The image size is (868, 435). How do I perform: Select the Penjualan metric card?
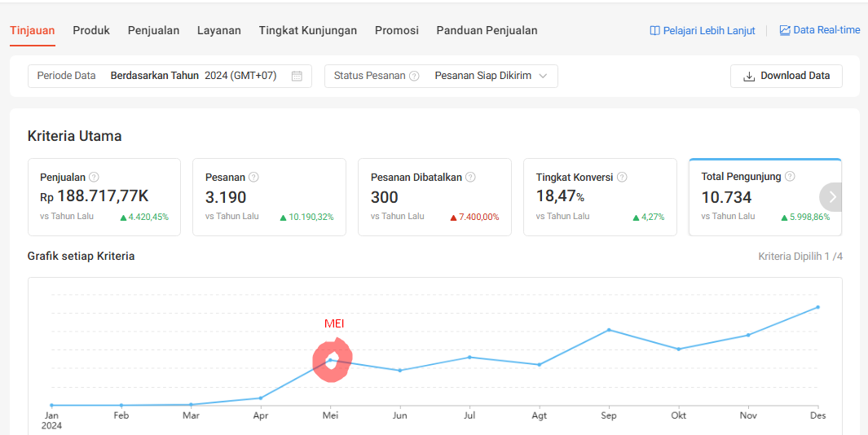(x=104, y=197)
